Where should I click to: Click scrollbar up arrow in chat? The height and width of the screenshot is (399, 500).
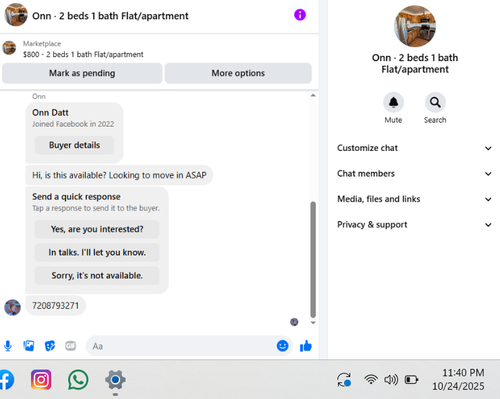tap(313, 96)
